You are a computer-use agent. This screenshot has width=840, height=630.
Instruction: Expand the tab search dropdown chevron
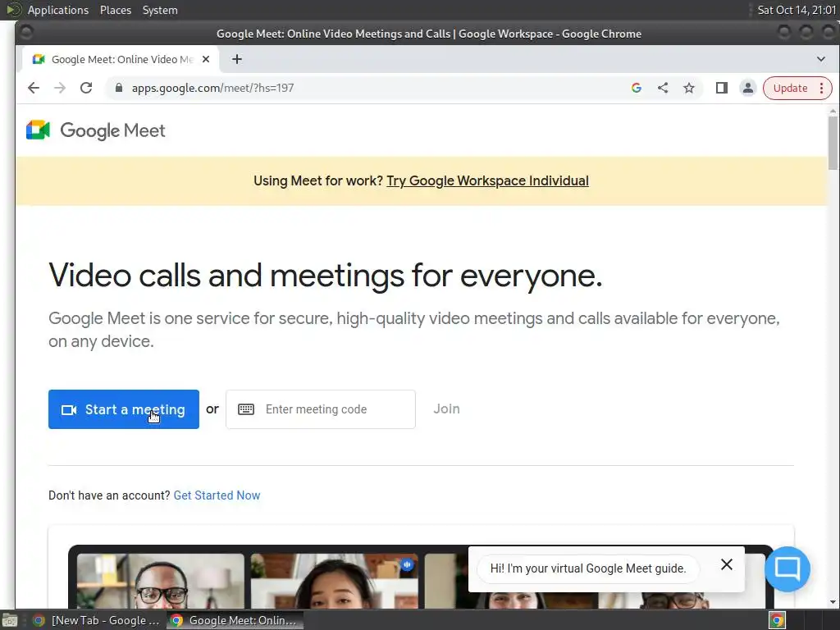point(820,59)
